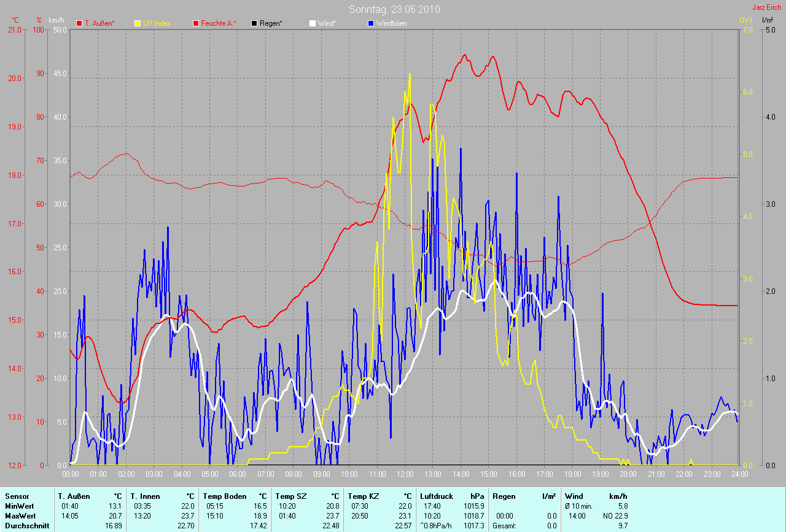The width and height of the screenshot is (786, 532).
Task: Click the Luftdruck minimum '1015.9'
Action: [473, 506]
